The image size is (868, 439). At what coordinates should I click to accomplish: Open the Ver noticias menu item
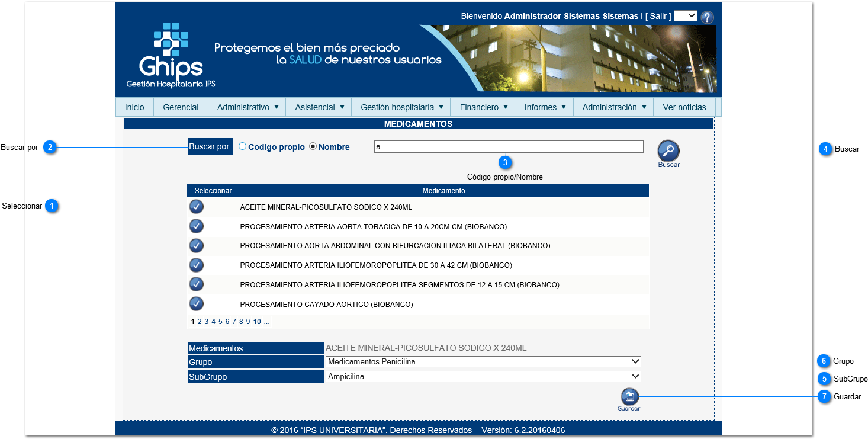(x=684, y=107)
